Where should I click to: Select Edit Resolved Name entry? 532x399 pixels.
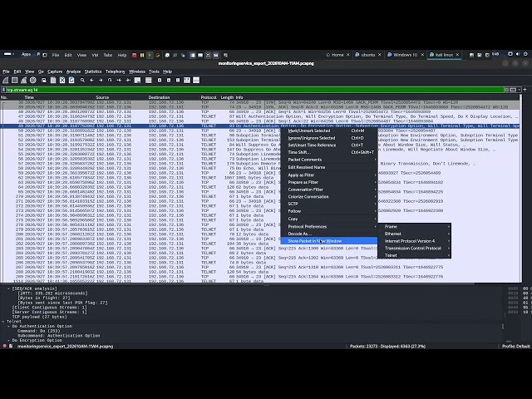(329, 167)
